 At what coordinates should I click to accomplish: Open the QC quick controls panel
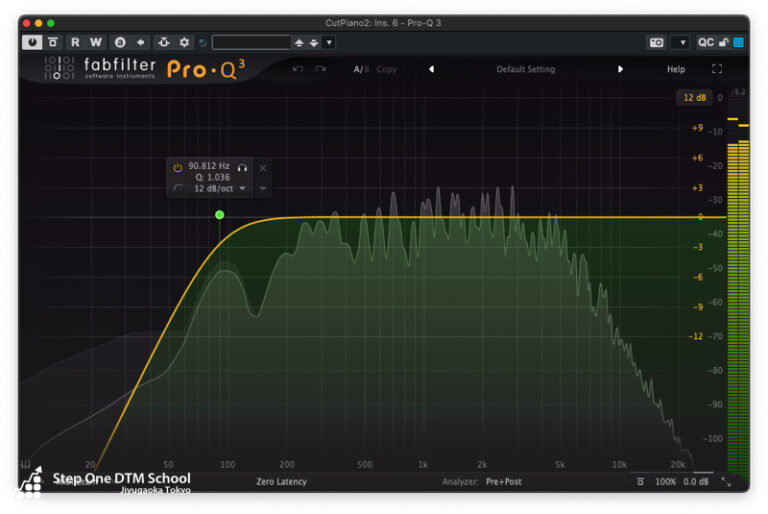pyautogui.click(x=705, y=43)
